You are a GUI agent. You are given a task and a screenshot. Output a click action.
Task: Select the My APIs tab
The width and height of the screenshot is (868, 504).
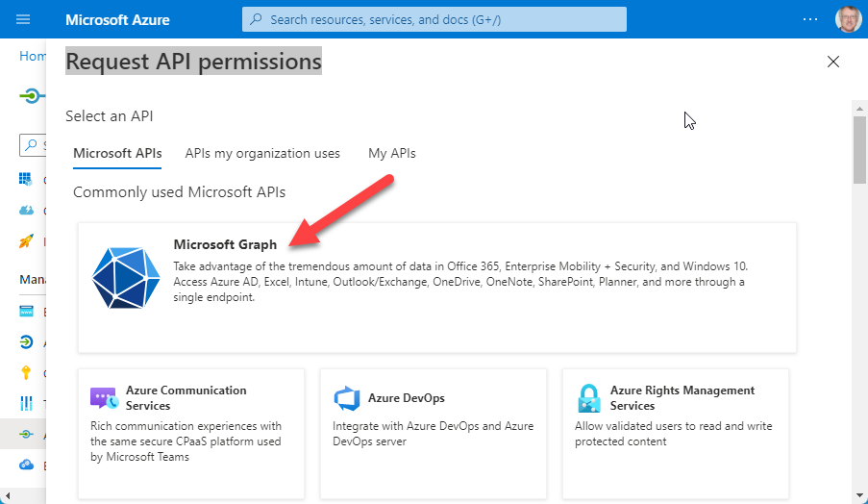coord(392,153)
